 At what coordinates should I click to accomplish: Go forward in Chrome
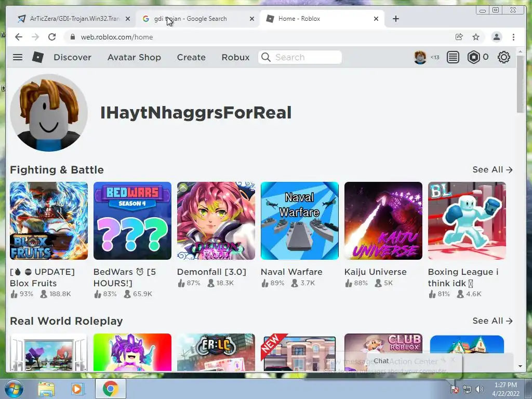[35, 37]
